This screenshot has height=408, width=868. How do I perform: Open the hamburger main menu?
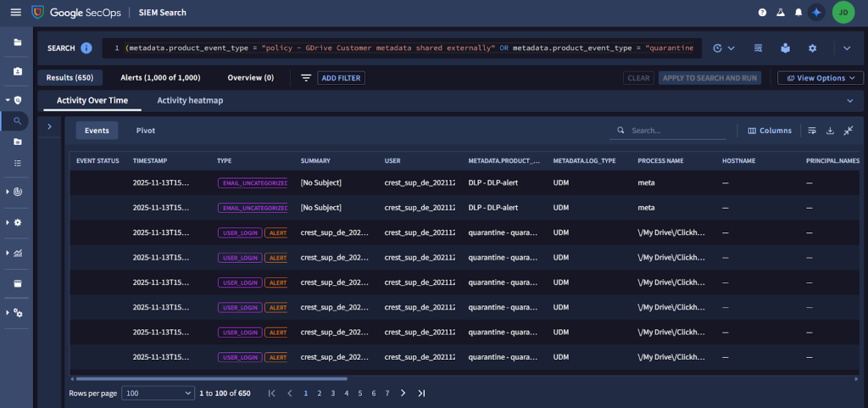tap(16, 12)
